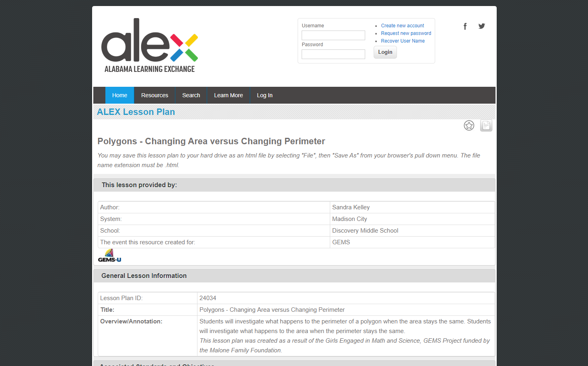This screenshot has width=588, height=366.
Task: Open Request new password link
Action: click(x=406, y=33)
